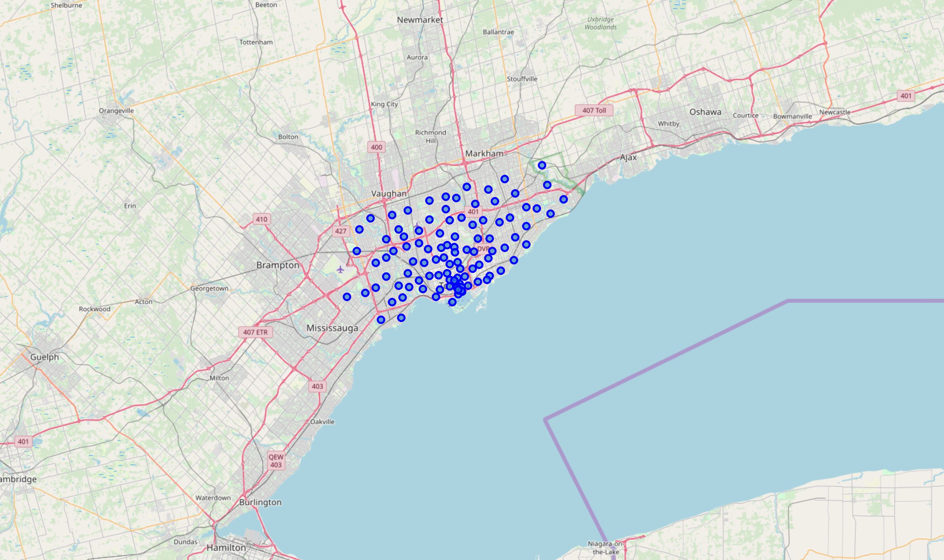
Task: Click the Erin label
Action: pyautogui.click(x=130, y=206)
